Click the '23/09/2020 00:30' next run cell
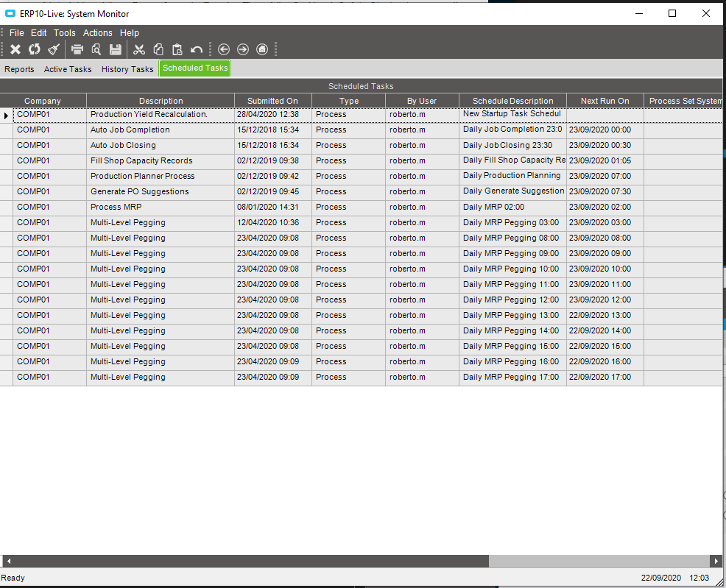This screenshot has width=726, height=588. point(605,145)
